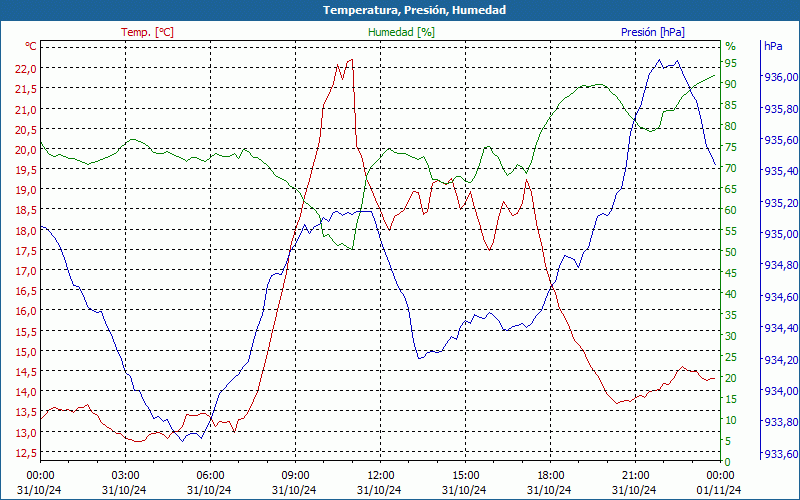Click the "70" humidity axis value

(731, 168)
